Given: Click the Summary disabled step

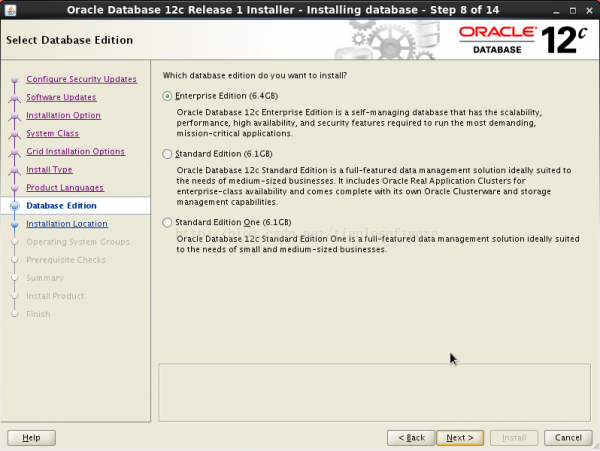Looking at the screenshot, I should [45, 278].
